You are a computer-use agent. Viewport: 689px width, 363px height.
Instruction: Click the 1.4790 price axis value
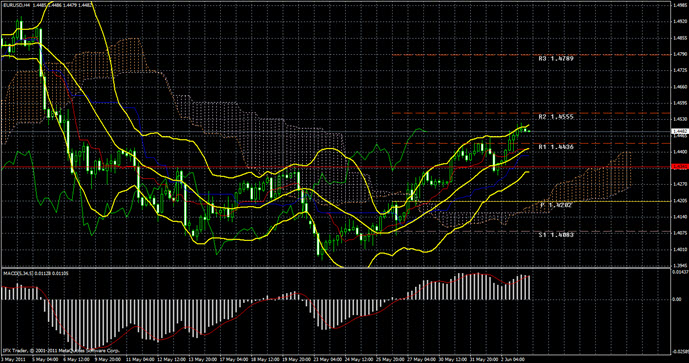679,54
